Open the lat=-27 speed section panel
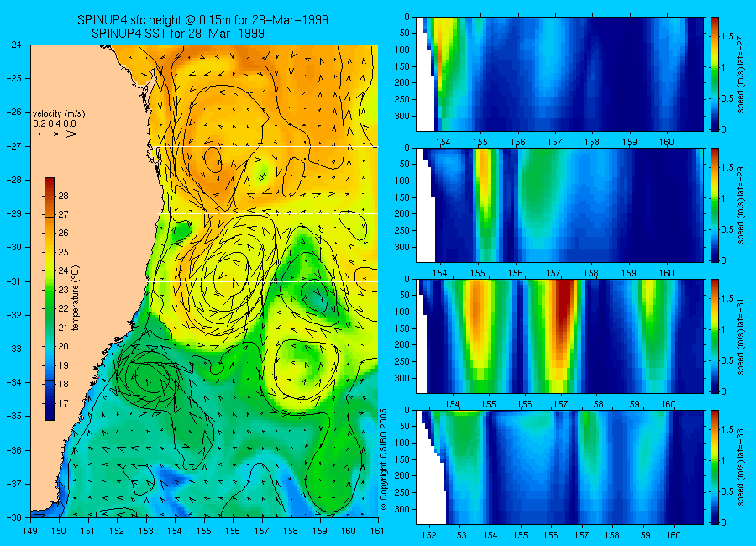This screenshot has height=546, width=756. (x=559, y=74)
